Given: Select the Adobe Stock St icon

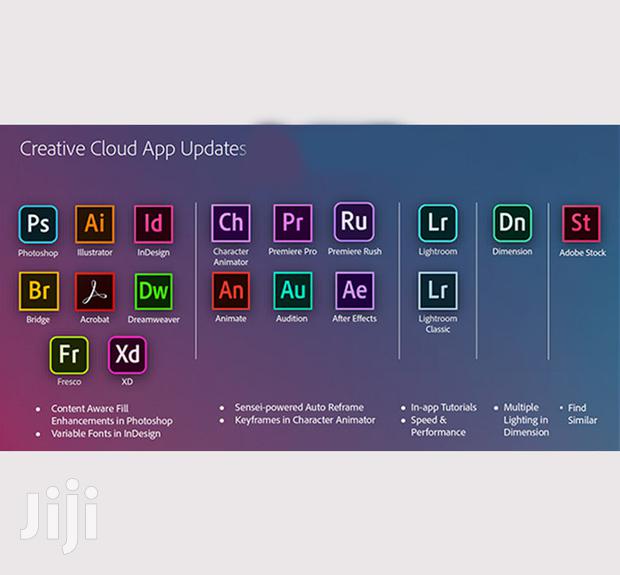Looking at the screenshot, I should [581, 224].
